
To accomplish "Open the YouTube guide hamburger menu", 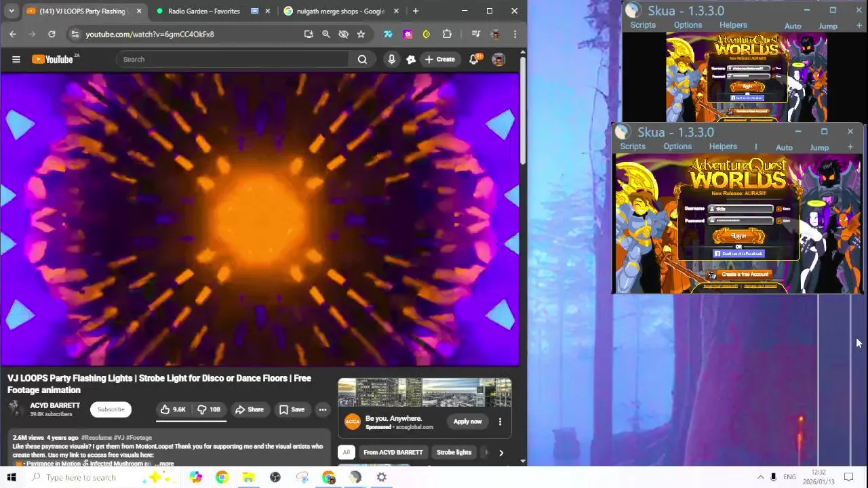I will (16, 60).
